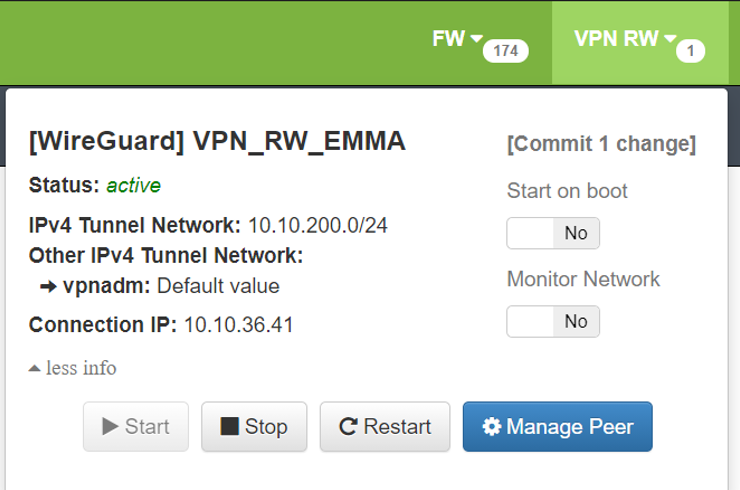Collapse details via the less info text
Screen dimensions: 740x490
81,368
